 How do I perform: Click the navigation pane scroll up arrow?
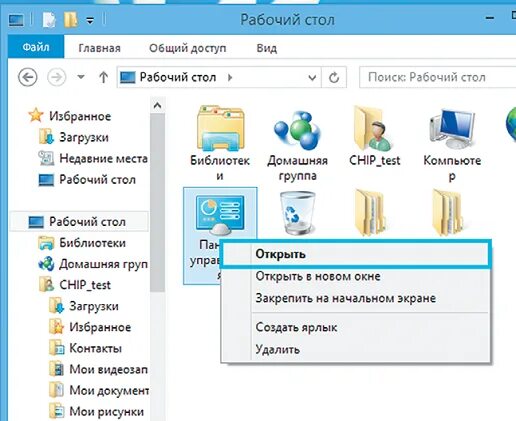pyautogui.click(x=157, y=106)
